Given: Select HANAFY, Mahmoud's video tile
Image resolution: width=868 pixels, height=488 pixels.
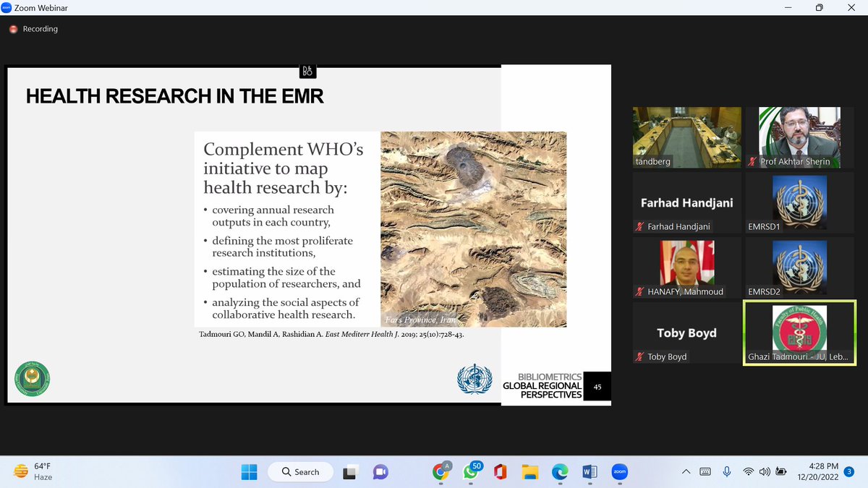Looking at the screenshot, I should 687,268.
